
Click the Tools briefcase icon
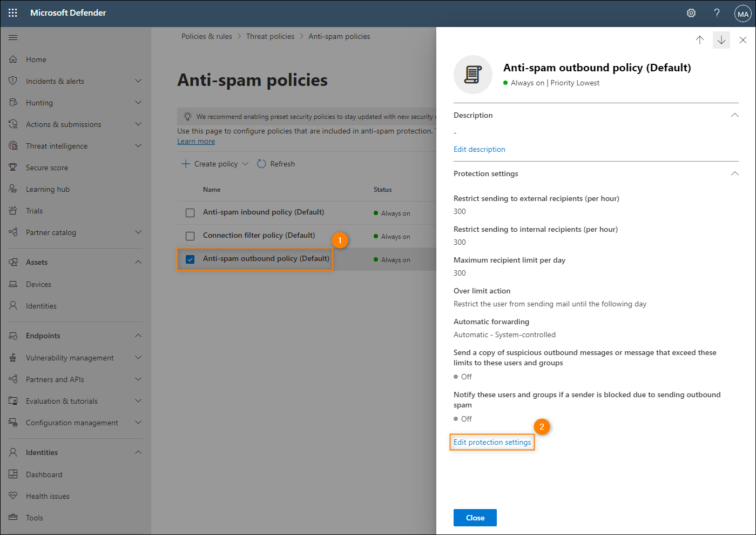point(13,518)
